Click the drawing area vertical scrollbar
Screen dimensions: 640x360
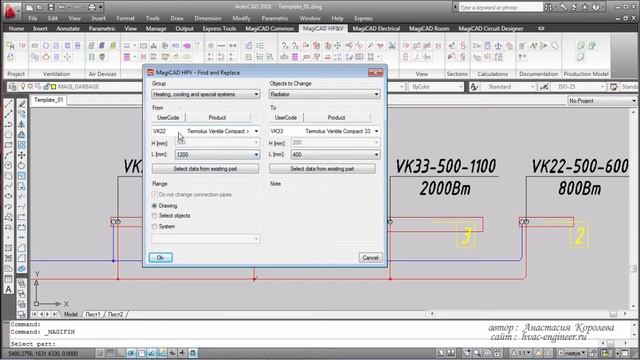click(633, 209)
